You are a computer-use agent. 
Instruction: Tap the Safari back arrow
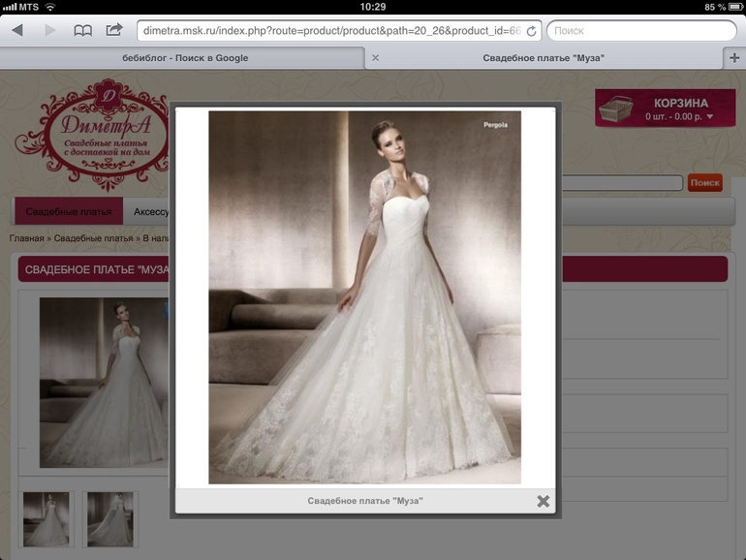point(17,30)
